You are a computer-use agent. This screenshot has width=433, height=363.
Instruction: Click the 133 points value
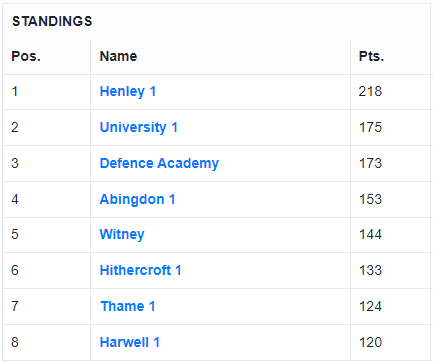click(370, 270)
